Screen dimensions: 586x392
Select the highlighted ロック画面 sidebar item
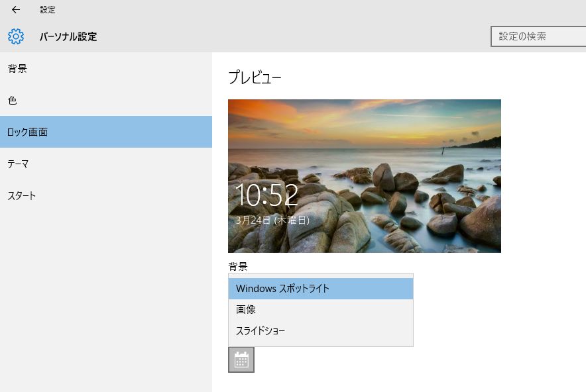coord(106,132)
